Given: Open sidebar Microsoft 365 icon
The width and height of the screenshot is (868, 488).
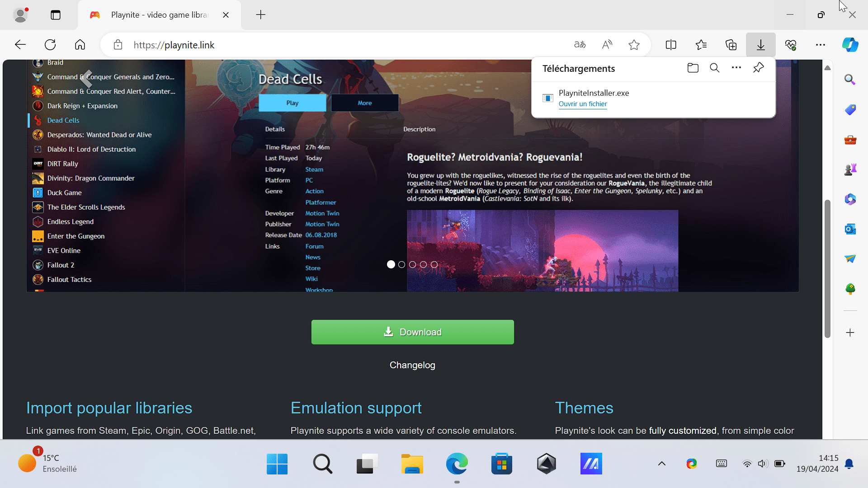Looking at the screenshot, I should (x=850, y=199).
